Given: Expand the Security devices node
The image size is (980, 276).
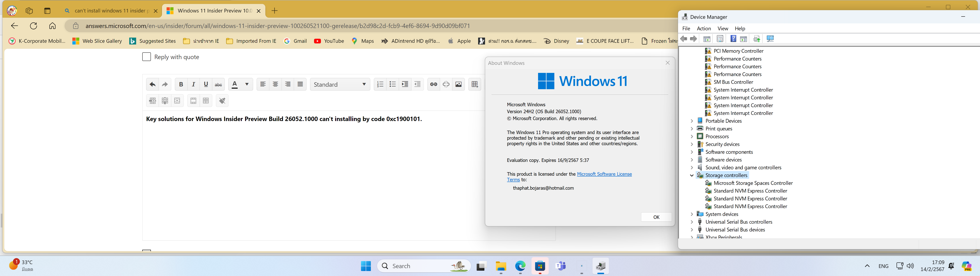Looking at the screenshot, I should point(692,144).
